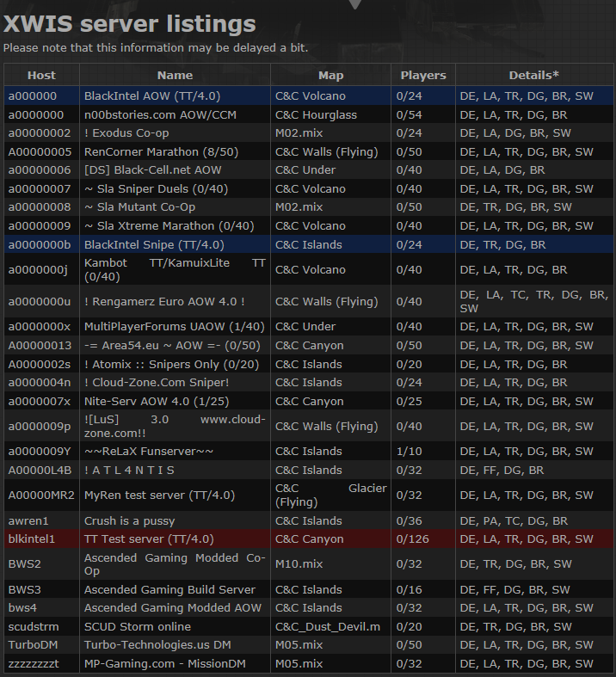The height and width of the screenshot is (677, 616).
Task: Click the Details* column header
Action: coord(533,75)
